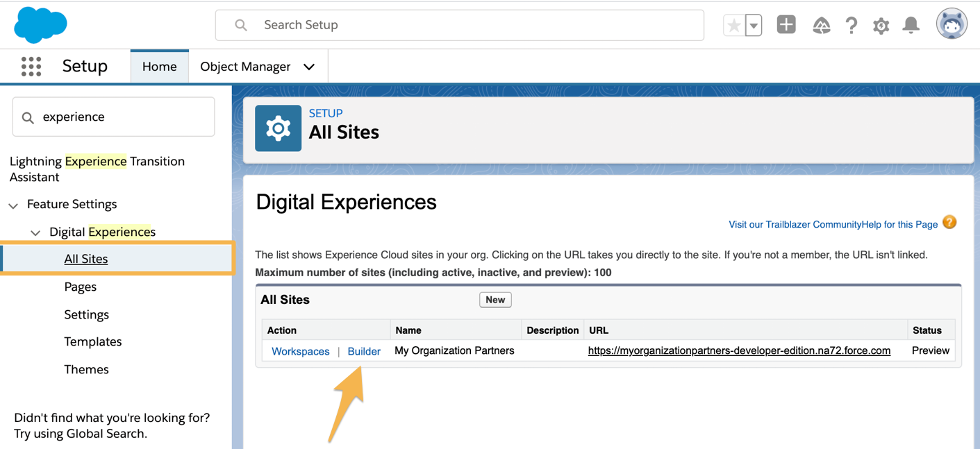This screenshot has width=980, height=449.
Task: Click the Salesforce cloud logo
Action: coord(40,25)
